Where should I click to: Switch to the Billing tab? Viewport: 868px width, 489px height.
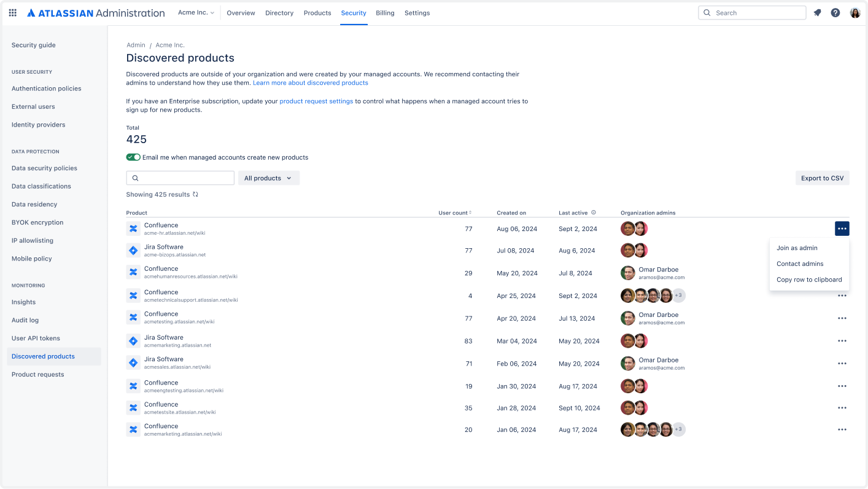point(385,12)
